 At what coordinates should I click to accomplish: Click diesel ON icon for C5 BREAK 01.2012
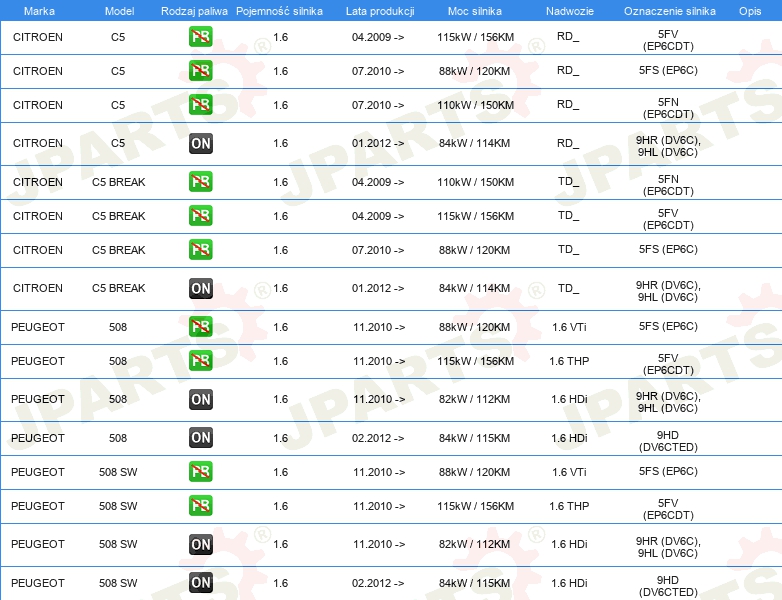pos(200,288)
